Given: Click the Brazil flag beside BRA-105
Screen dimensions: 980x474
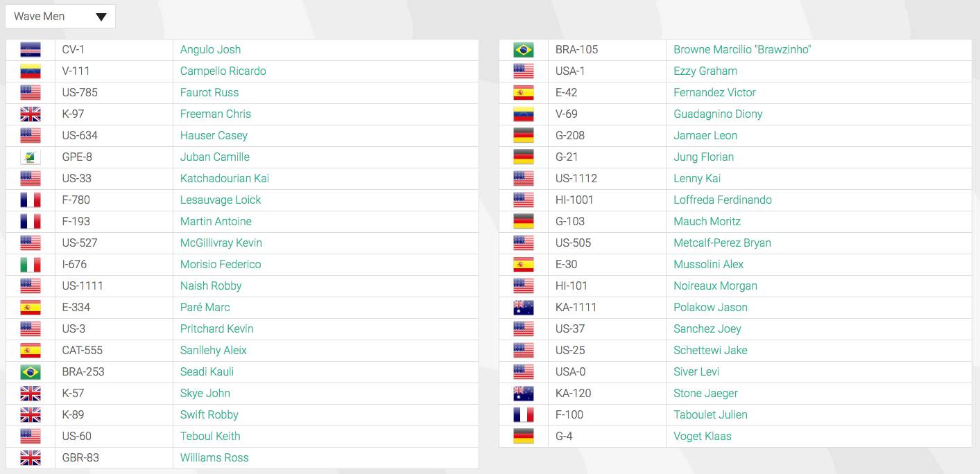Looking at the screenshot, I should (x=524, y=50).
